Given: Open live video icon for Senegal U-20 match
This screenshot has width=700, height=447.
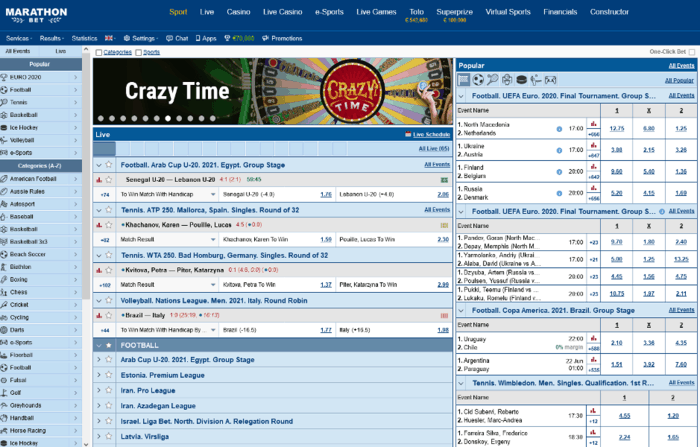Looking at the screenshot, I should click(444, 180).
